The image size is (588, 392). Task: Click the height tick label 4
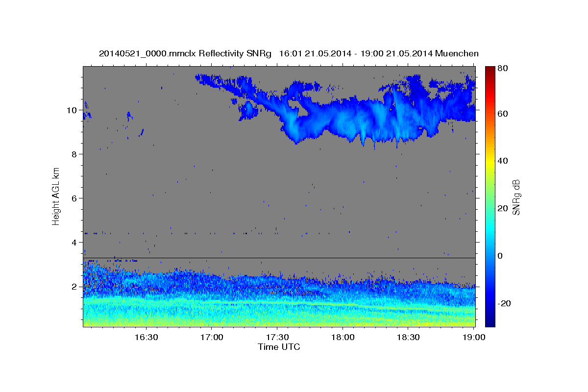click(x=73, y=243)
